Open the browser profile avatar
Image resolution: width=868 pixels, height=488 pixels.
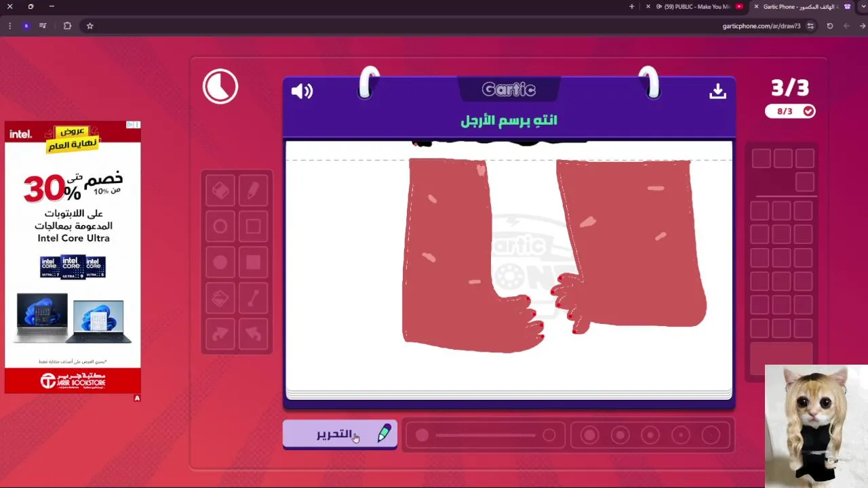26,26
